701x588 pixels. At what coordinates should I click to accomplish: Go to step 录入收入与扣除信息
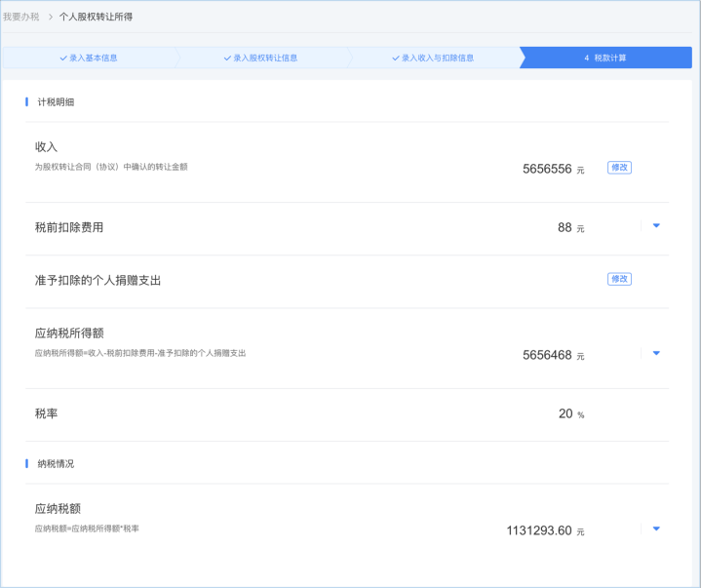[434, 58]
